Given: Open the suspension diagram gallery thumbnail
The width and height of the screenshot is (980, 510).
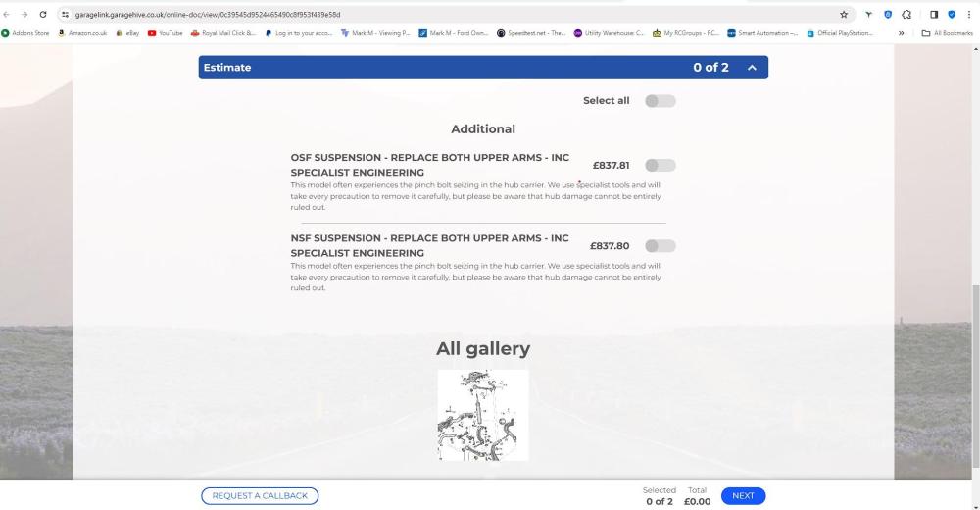Looking at the screenshot, I should pos(483,416).
